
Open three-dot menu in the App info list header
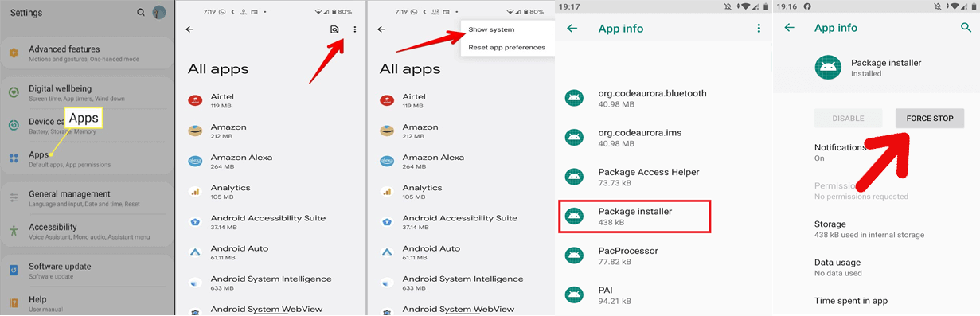(x=759, y=28)
